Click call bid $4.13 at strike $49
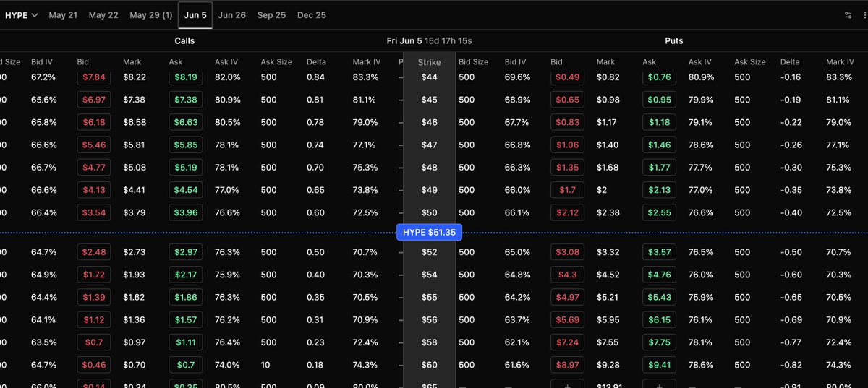The height and width of the screenshot is (388, 868). [94, 190]
